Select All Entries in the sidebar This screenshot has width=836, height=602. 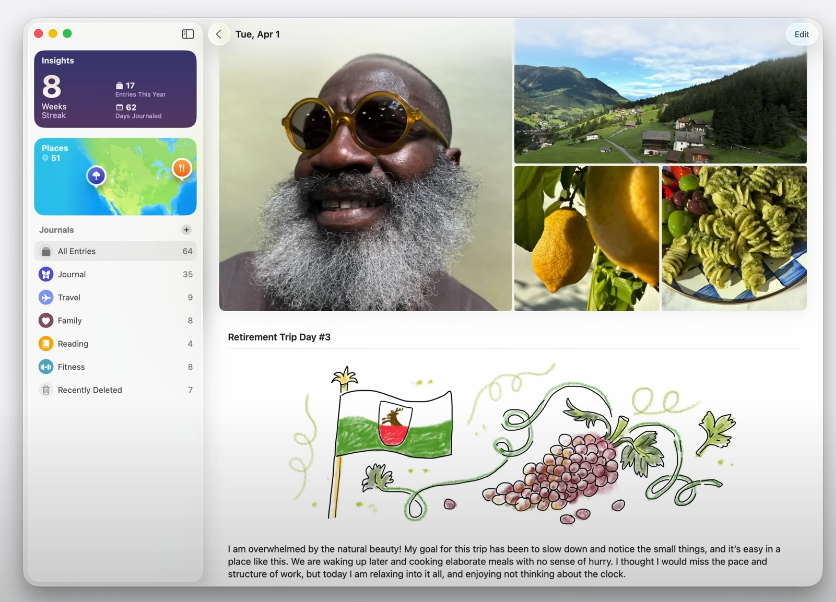point(115,251)
